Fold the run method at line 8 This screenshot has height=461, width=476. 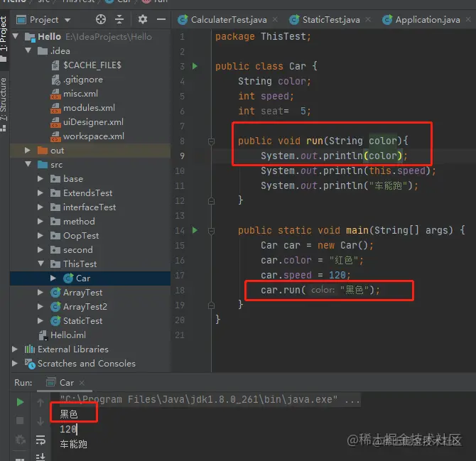pos(211,141)
